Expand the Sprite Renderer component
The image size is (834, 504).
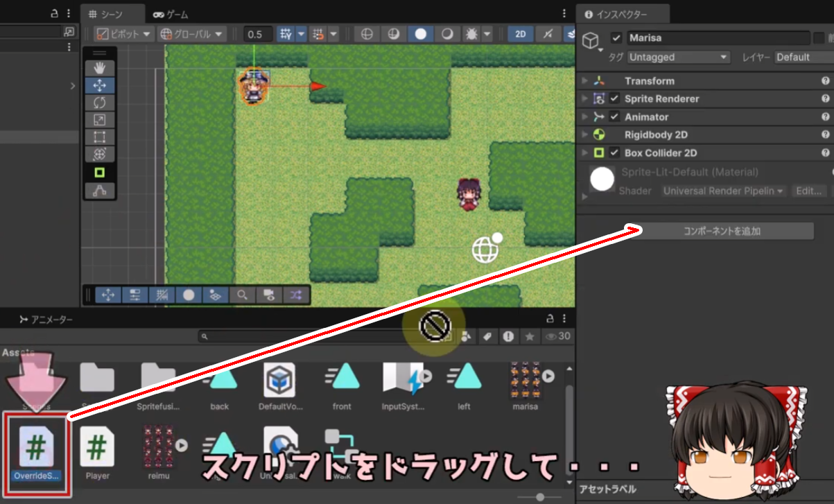tap(585, 99)
